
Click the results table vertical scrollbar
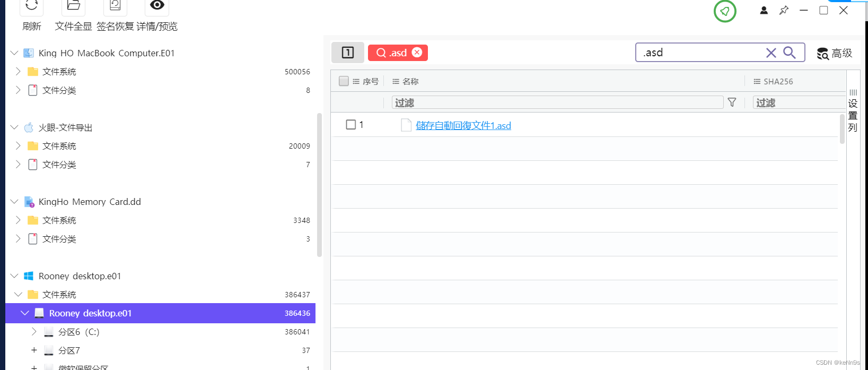pyautogui.click(x=842, y=128)
